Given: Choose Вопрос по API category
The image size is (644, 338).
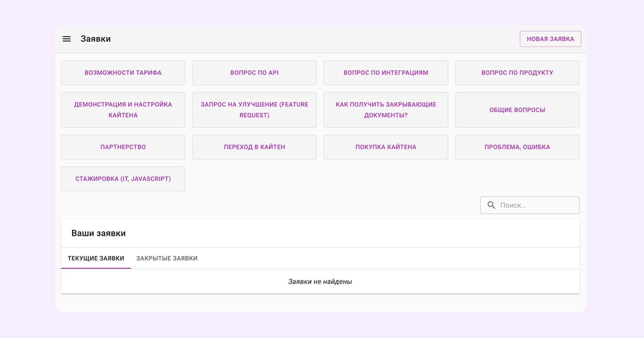Looking at the screenshot, I should coord(254,73).
